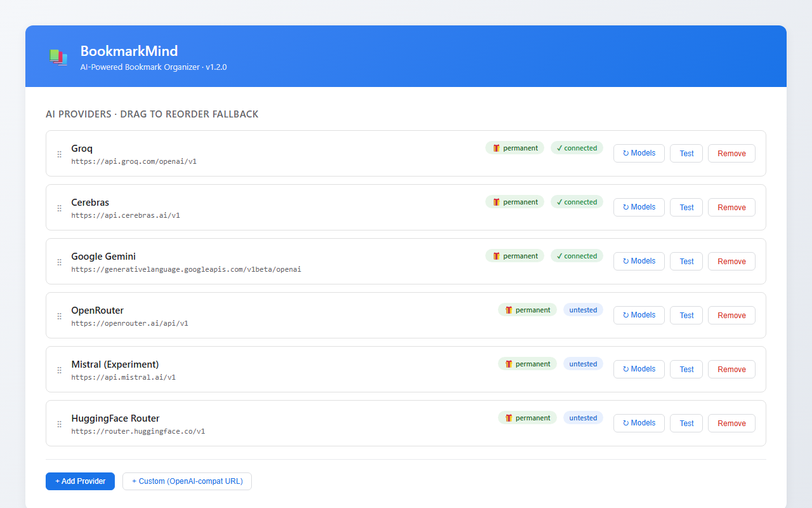Click the permanent gift badge on HuggingFace Router
Viewport: 812px width, 508px height.
[527, 418]
